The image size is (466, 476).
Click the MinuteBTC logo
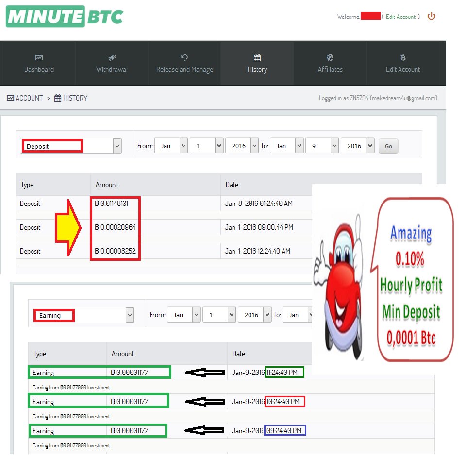coord(65,17)
